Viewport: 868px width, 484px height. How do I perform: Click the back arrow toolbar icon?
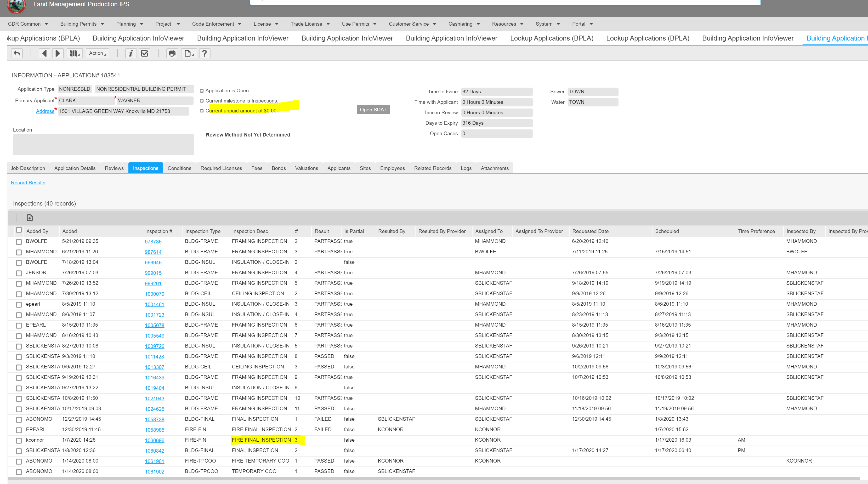coord(17,53)
